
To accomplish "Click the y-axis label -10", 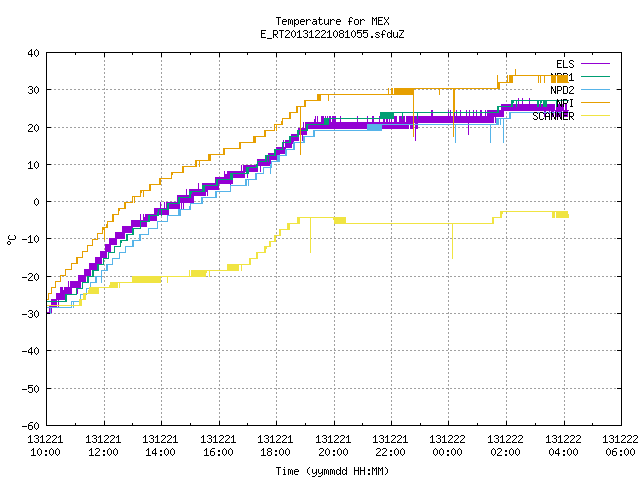I will coord(31,239).
